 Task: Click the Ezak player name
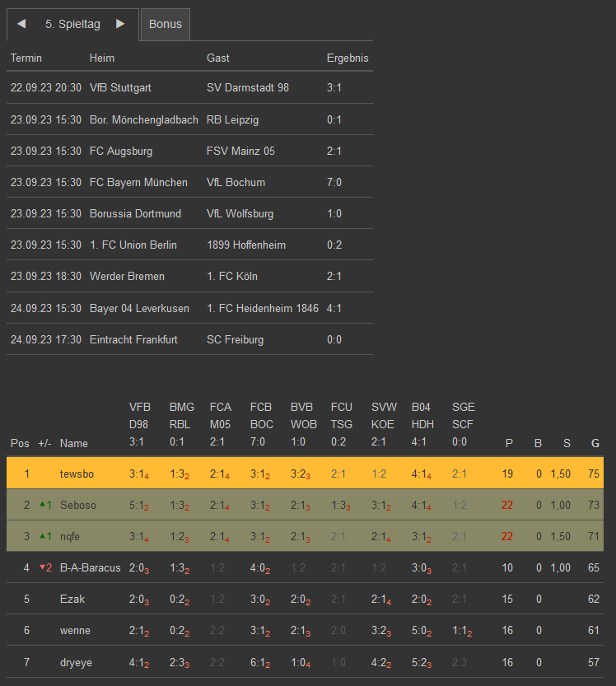click(72, 599)
